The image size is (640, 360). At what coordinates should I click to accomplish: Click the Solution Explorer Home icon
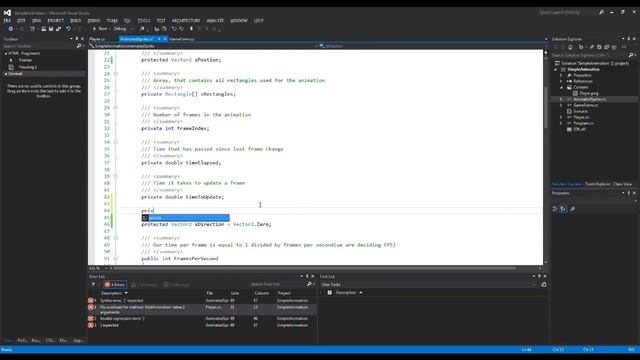click(570, 47)
